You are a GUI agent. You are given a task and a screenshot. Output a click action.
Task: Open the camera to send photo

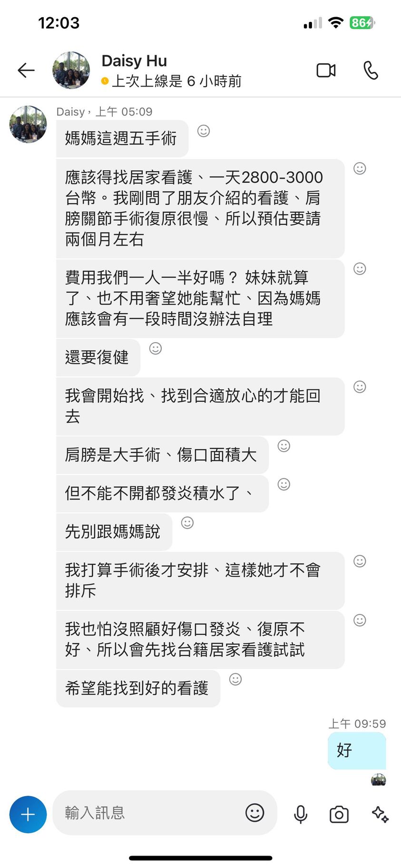[339, 814]
